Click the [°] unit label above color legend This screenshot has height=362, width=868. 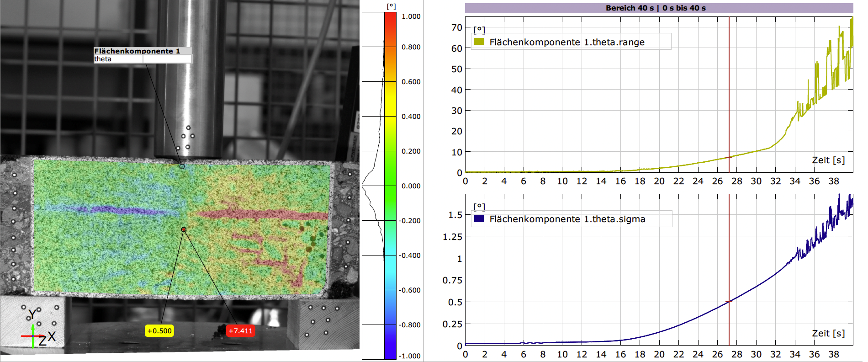coord(391,6)
